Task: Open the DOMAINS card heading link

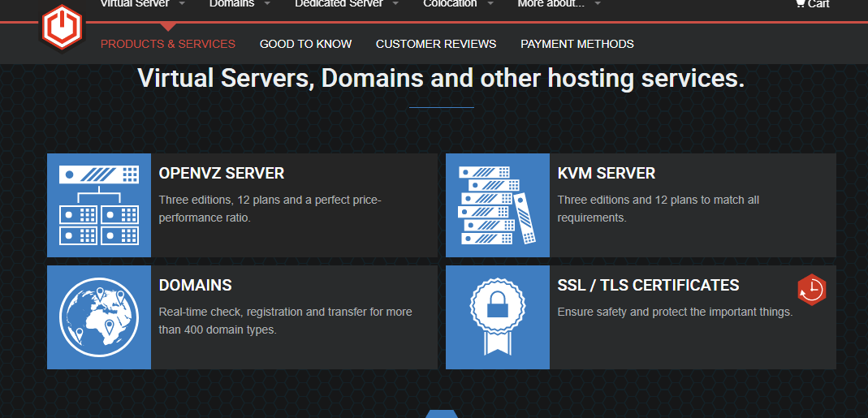Action: [196, 285]
